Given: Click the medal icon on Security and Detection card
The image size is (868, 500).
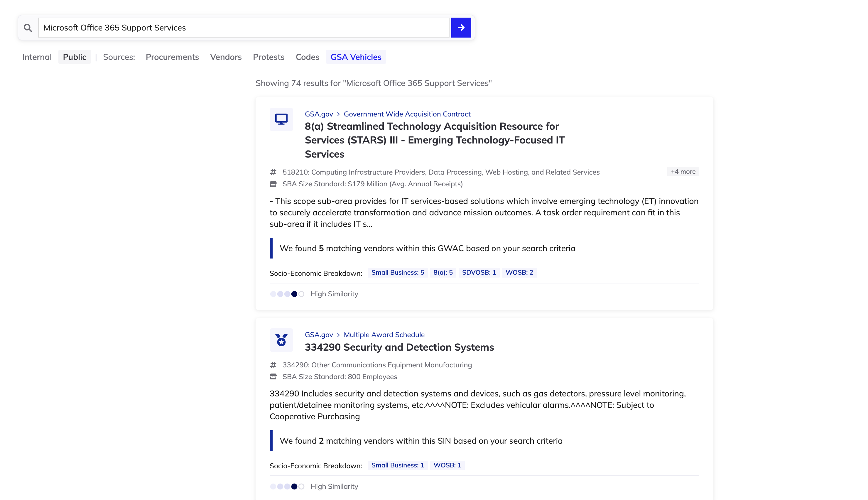Looking at the screenshot, I should (281, 340).
